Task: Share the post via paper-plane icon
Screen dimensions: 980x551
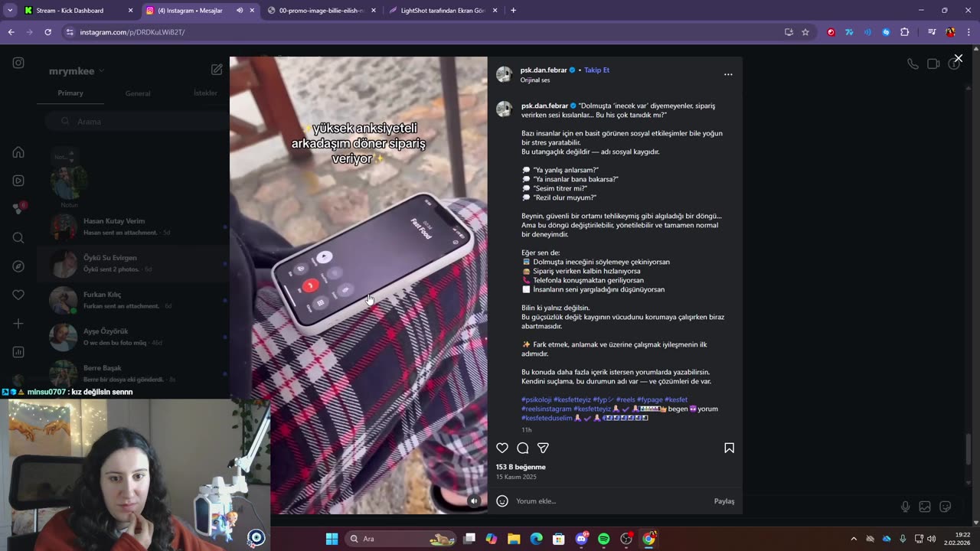Action: [x=543, y=448]
